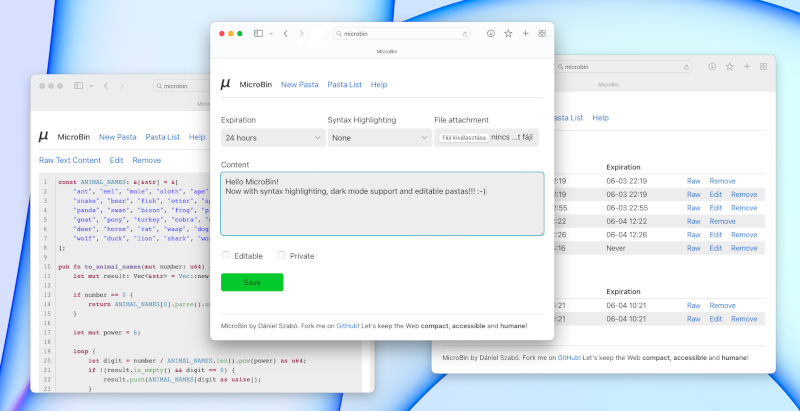Viewport: 800px width, 411px height.
Task: Click the green Save button
Action: coord(252,282)
